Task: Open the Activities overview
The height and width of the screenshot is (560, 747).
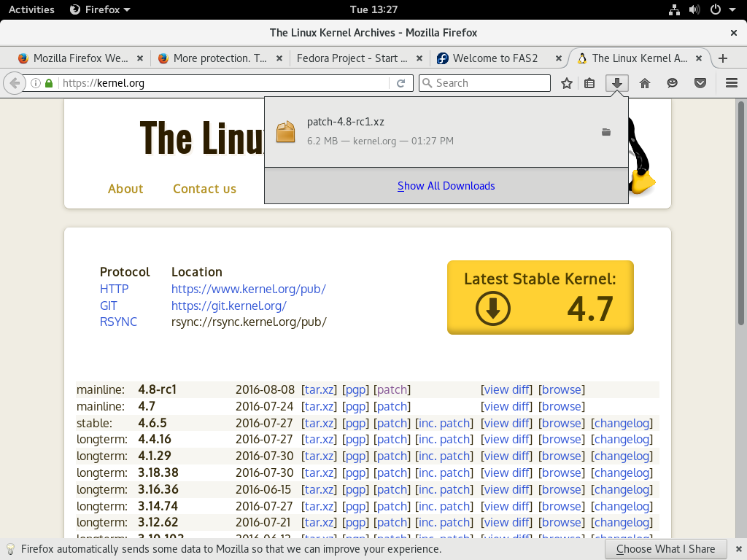Action: 31,9
